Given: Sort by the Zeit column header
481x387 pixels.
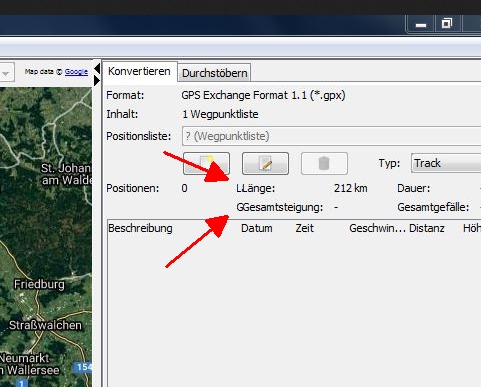Looking at the screenshot, I should coord(304,228).
